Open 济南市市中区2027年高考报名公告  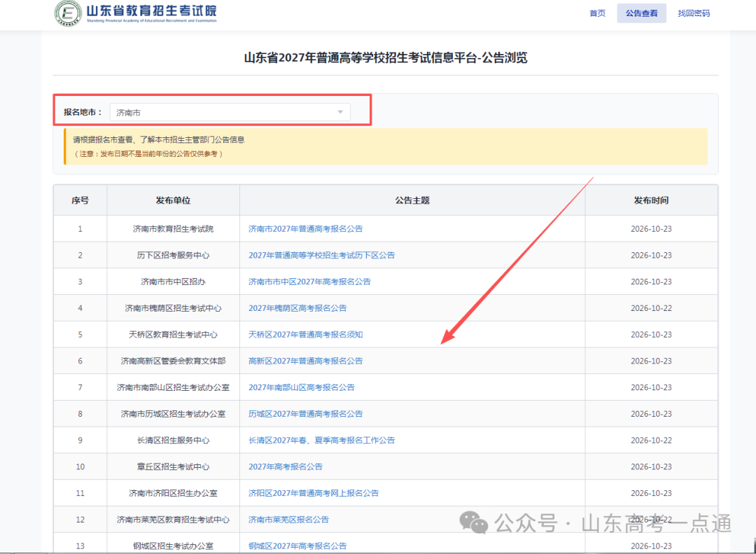309,282
